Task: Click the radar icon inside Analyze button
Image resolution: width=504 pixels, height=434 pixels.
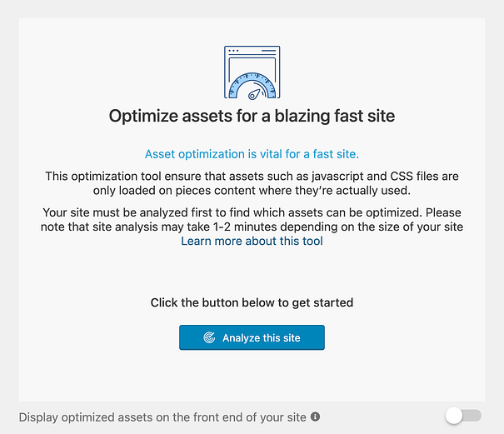Action: (x=209, y=337)
